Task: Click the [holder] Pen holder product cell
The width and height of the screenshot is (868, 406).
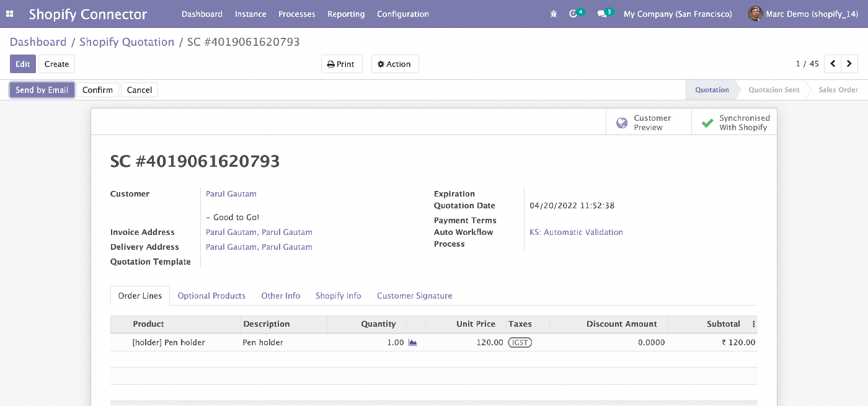Action: pyautogui.click(x=185, y=342)
